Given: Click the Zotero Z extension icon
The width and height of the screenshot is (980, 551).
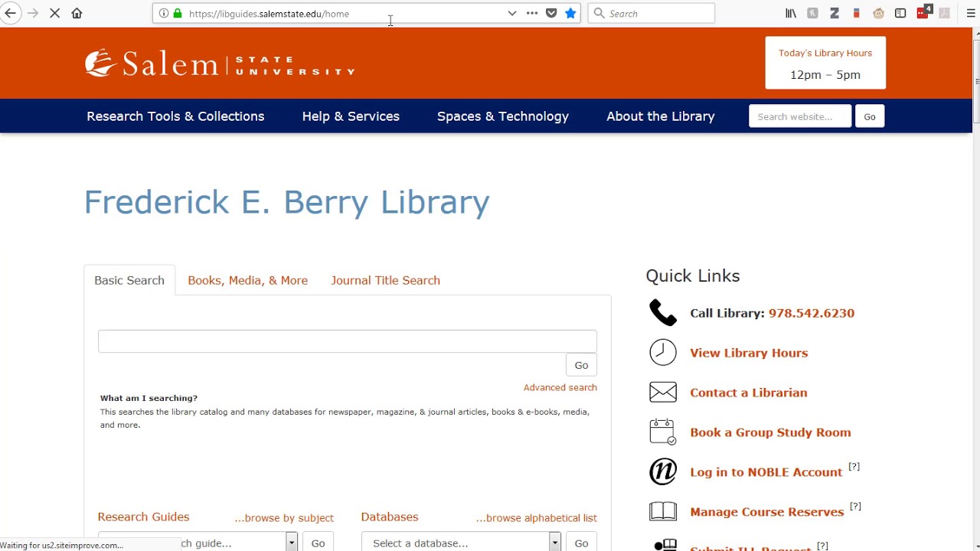Looking at the screenshot, I should click(x=835, y=13).
